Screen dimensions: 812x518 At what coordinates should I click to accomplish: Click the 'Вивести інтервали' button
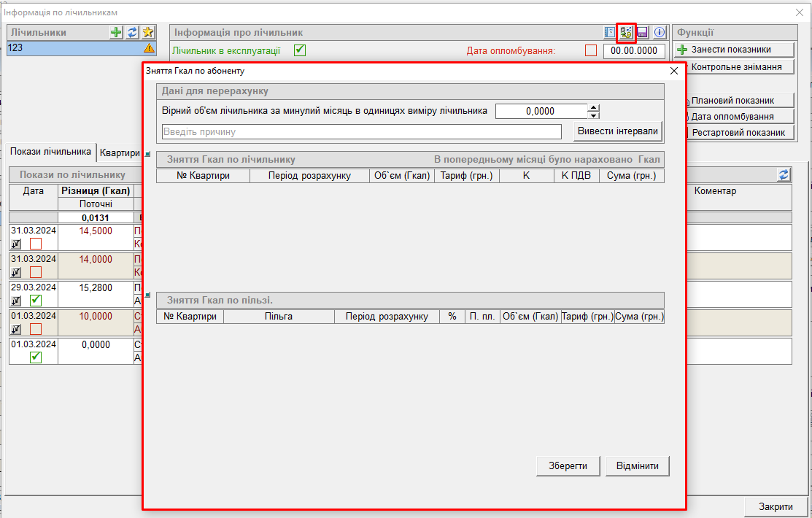[x=617, y=131]
